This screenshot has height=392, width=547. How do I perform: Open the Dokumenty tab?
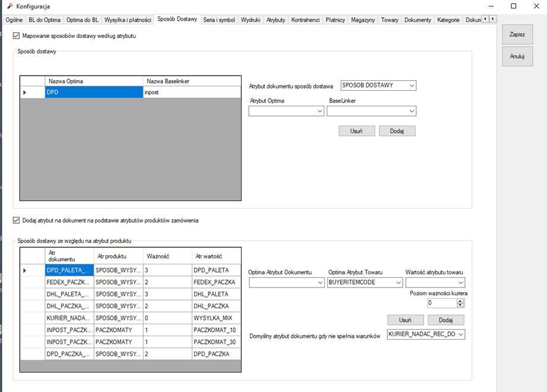pos(418,20)
